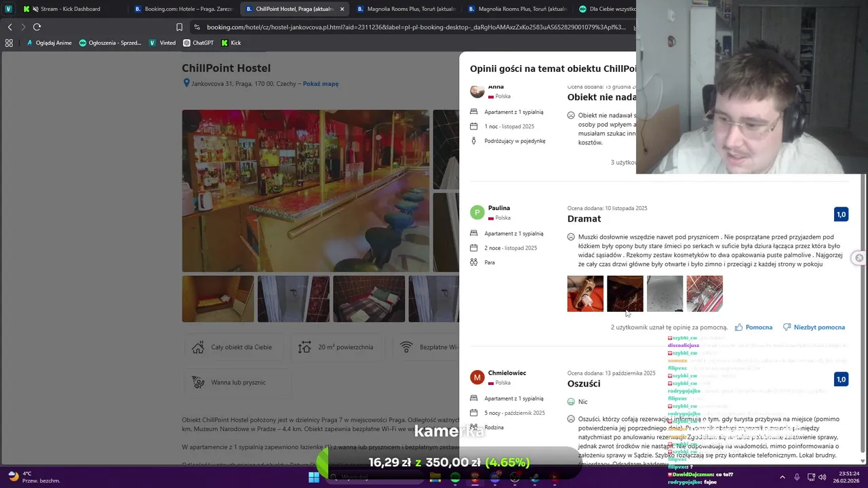
Task: Click the smiley icon next to Nic
Action: [571, 402]
